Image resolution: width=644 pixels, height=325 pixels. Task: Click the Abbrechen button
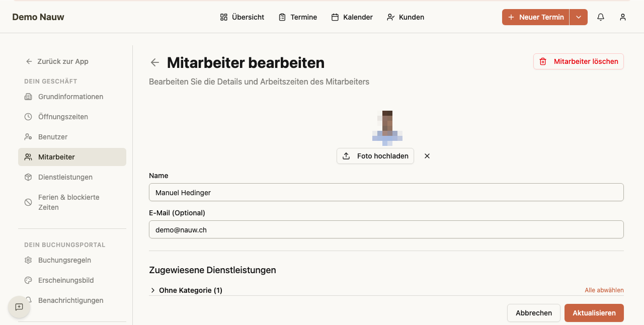pos(534,313)
